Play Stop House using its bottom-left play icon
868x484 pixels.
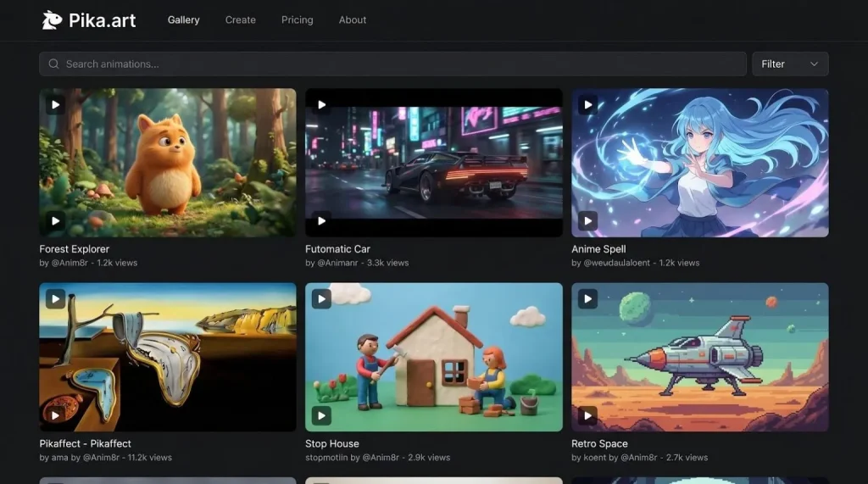321,415
